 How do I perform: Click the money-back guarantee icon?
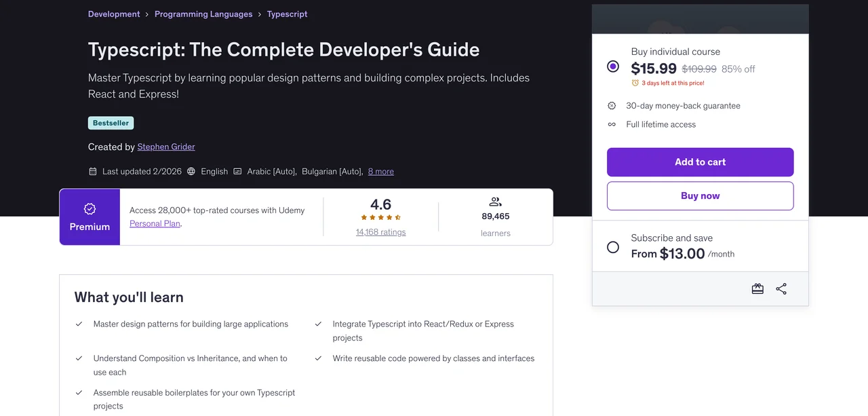(612, 106)
